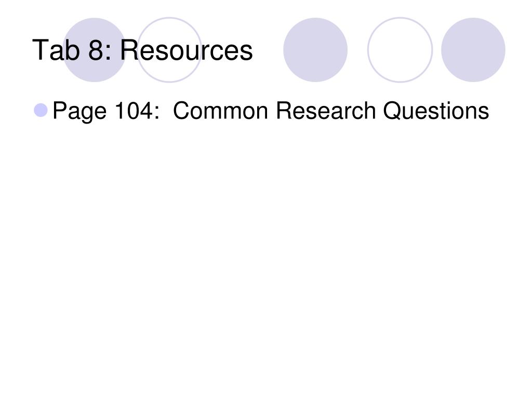Click the lavender bullet point marker
This screenshot has height=399, width=532.
coord(41,110)
